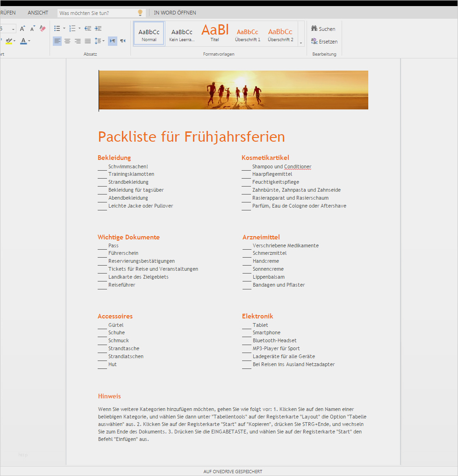458x476 pixels.
Task: Open the line spacing dropdown
Action: [100, 41]
